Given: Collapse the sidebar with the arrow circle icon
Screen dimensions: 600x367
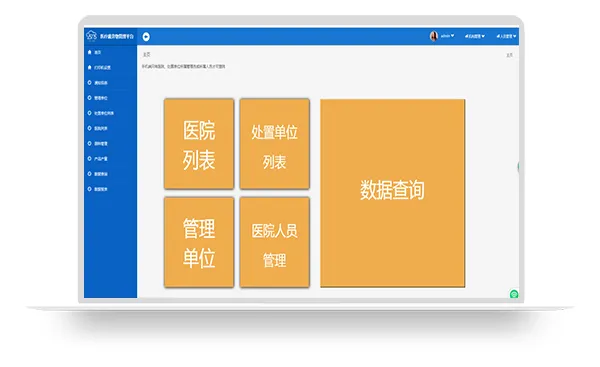Looking at the screenshot, I should point(146,36).
